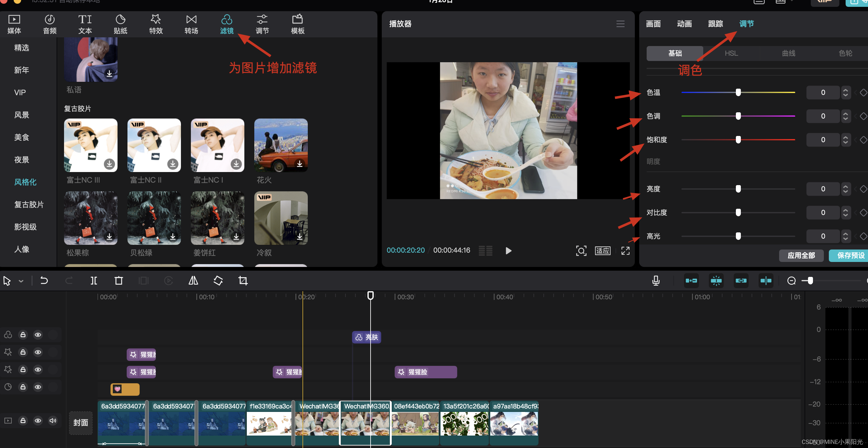Viewport: 868px width, 448px height.
Task: Toggle visibility of the filter track
Action: (x=38, y=334)
